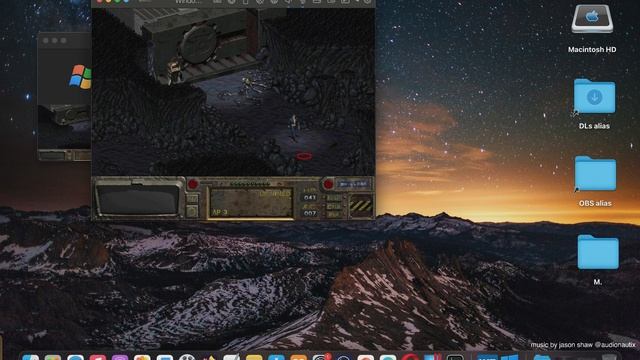Click the message log display screen

click(x=139, y=200)
